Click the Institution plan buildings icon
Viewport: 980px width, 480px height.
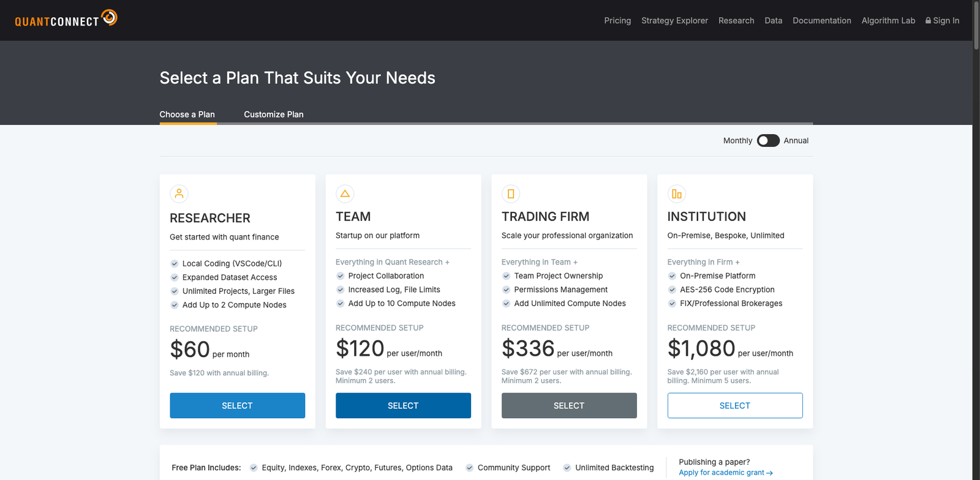(676, 194)
